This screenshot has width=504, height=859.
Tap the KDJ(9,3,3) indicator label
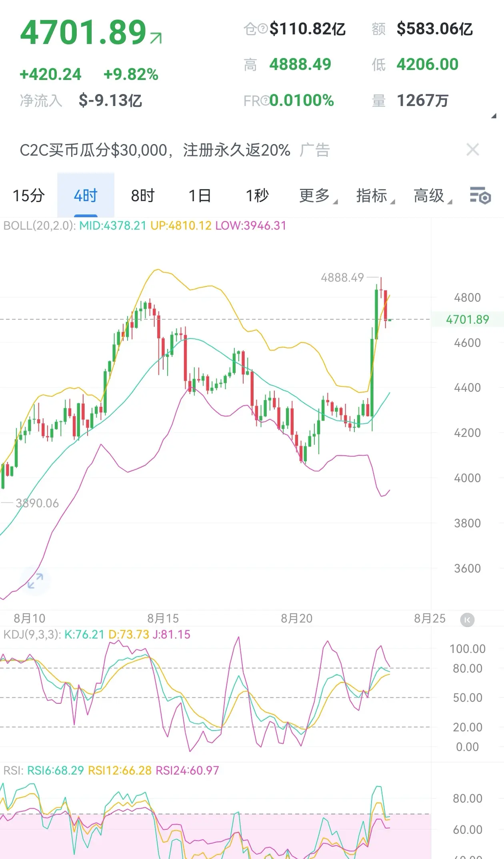tap(32, 635)
